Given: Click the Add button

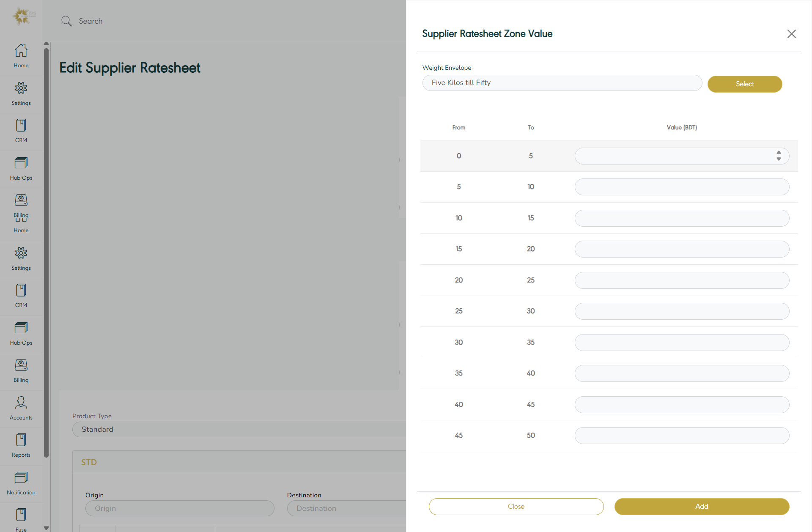Looking at the screenshot, I should [702, 506].
